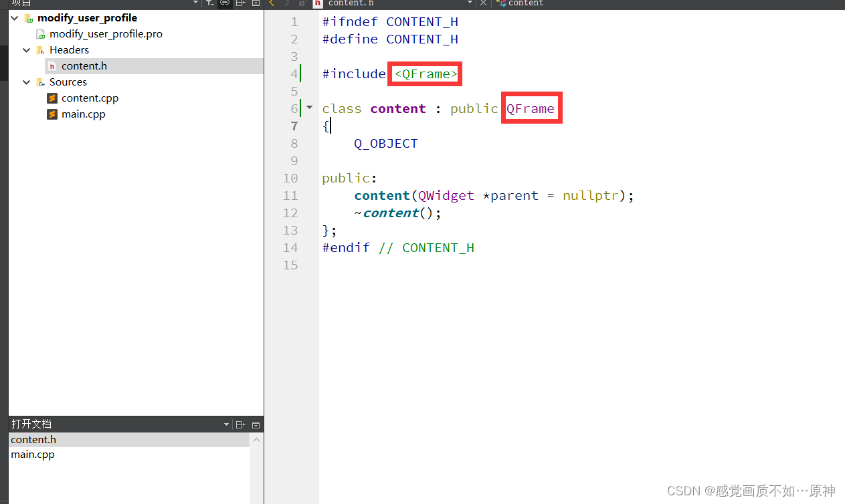Select the modify_user_profile project root

pos(87,18)
